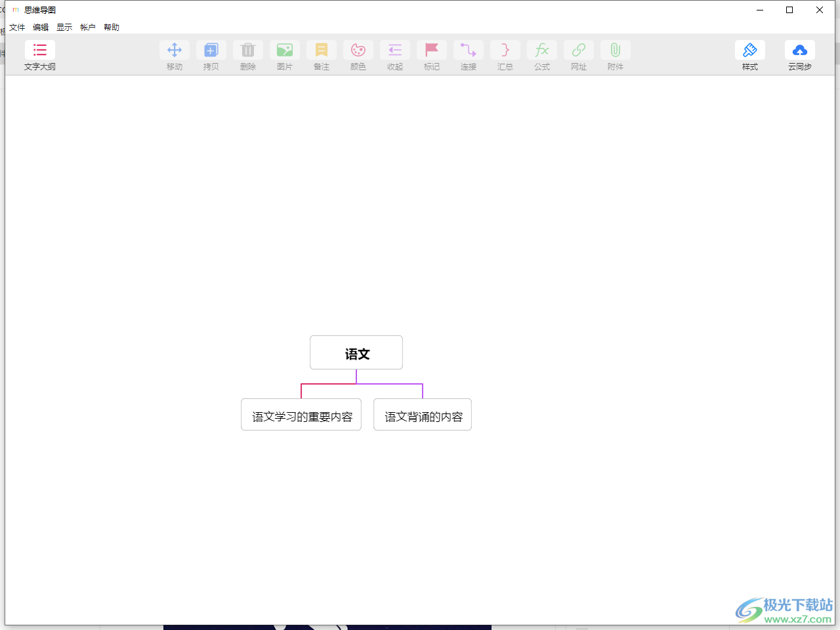Insert a picture with 图片 icon
This screenshot has height=630, width=840.
(285, 51)
